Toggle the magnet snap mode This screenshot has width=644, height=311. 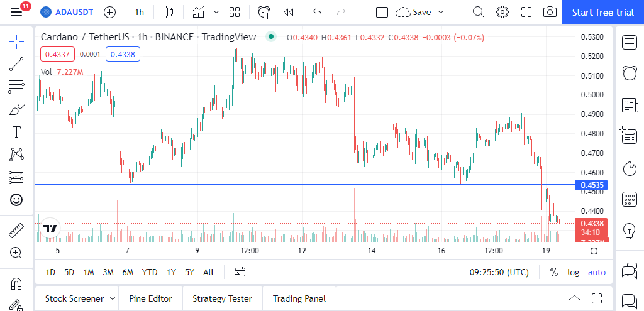(16, 283)
